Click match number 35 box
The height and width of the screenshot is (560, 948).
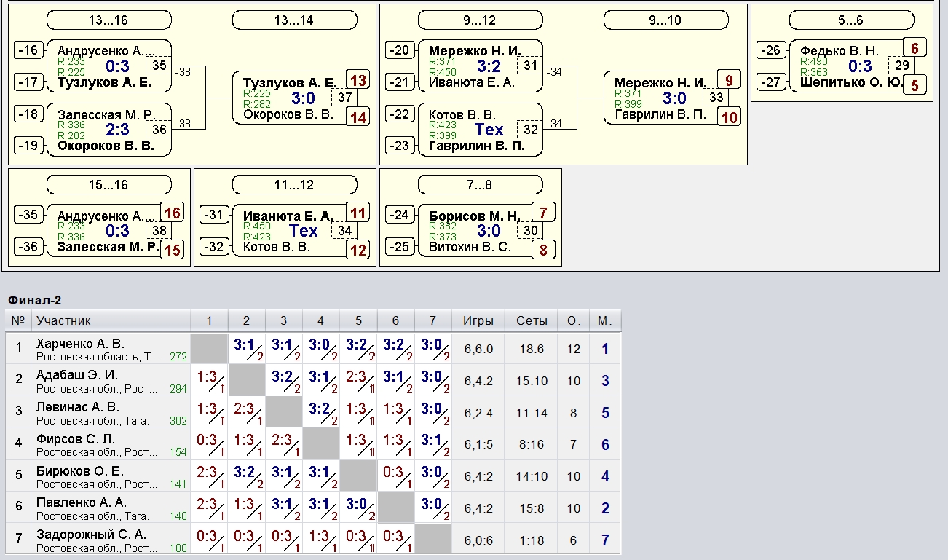[x=159, y=66]
